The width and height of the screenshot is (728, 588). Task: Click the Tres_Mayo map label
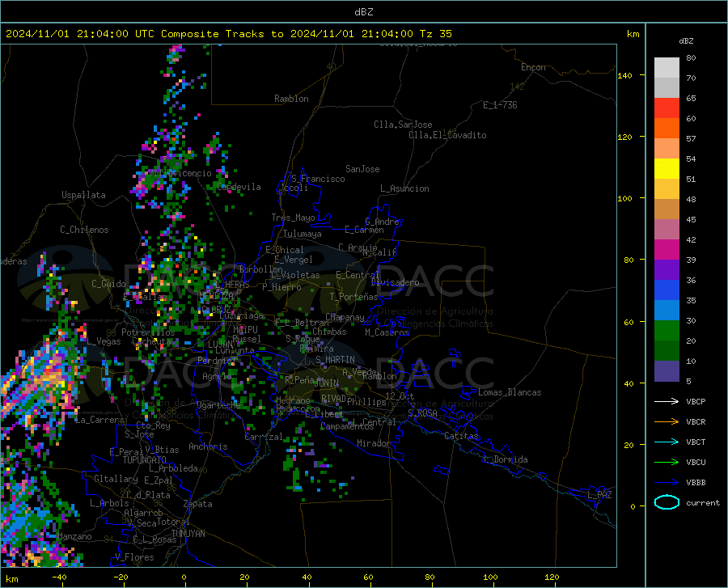293,218
